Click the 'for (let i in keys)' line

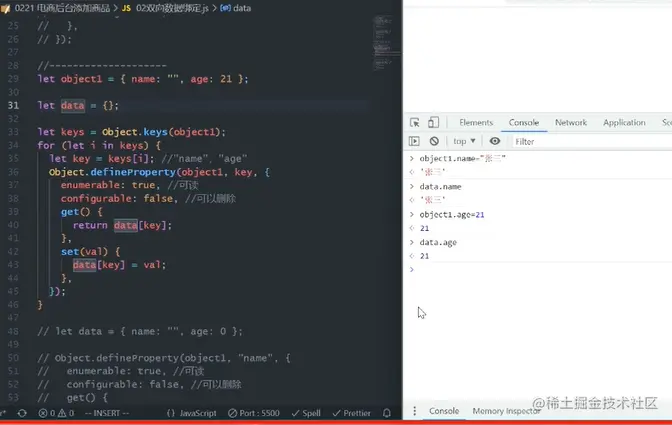coord(99,145)
